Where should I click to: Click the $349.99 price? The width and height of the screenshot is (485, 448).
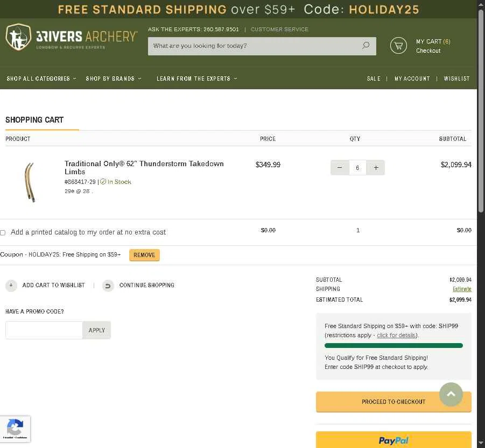click(x=268, y=165)
